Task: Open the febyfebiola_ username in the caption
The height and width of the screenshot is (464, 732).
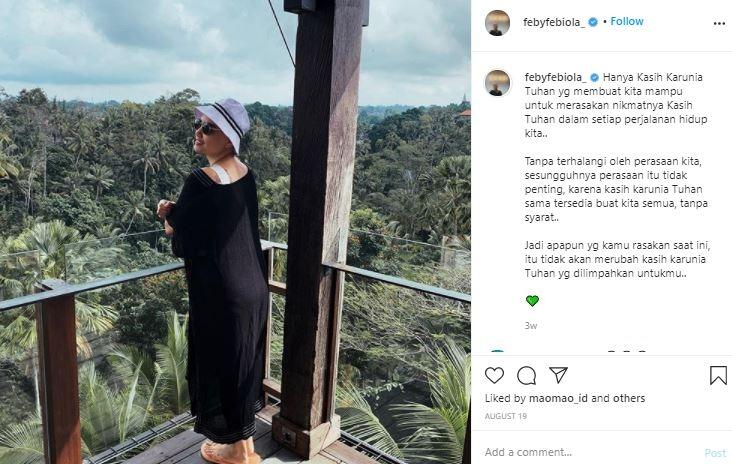Action: tap(553, 77)
